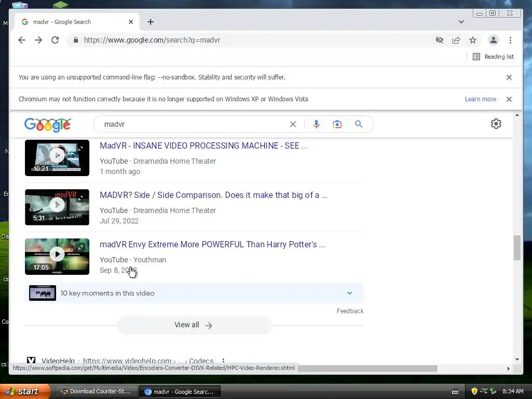
Task: Open the Windows start menu
Action: 24,392
